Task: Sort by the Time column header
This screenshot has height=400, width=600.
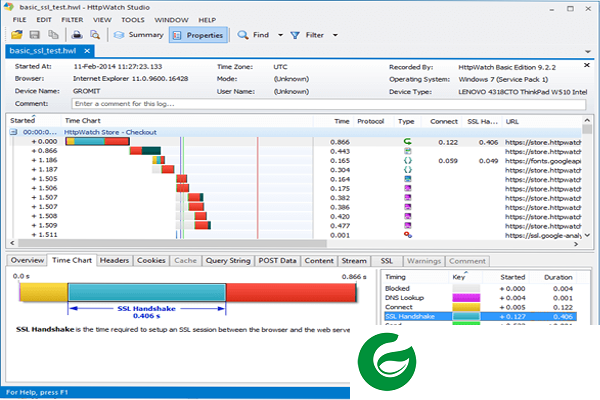Action: [342, 121]
